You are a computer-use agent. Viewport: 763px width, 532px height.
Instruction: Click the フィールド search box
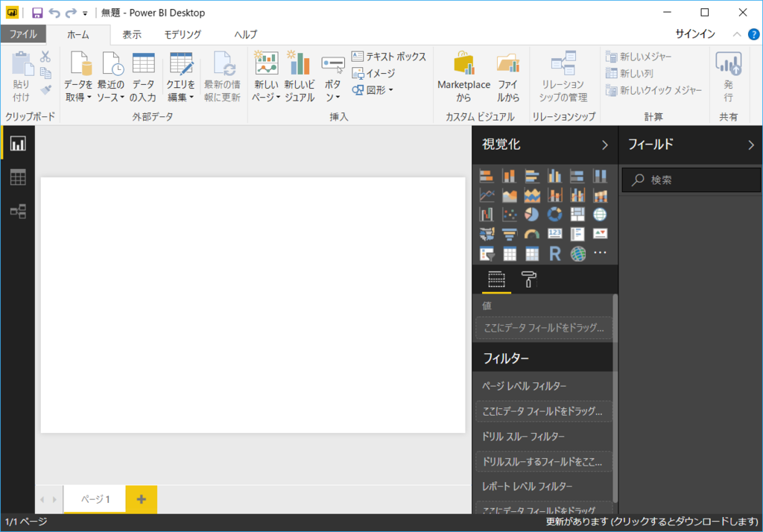[691, 180]
